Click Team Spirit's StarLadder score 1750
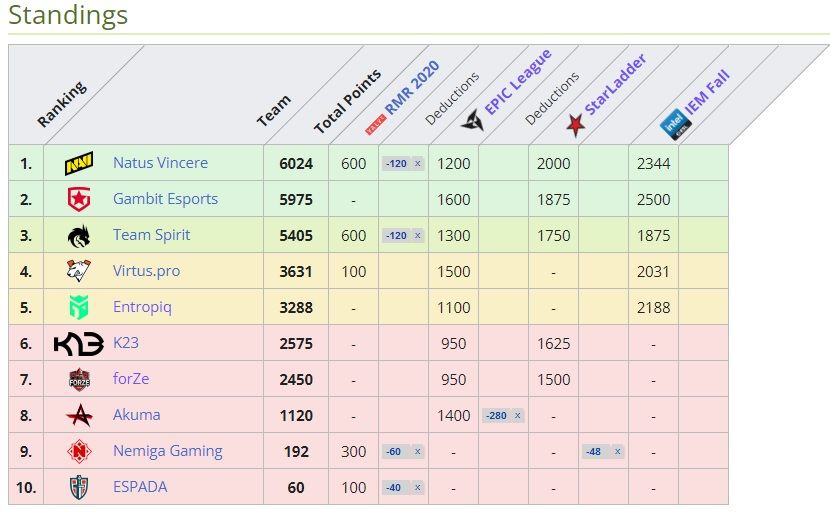The height and width of the screenshot is (521, 830). click(554, 236)
